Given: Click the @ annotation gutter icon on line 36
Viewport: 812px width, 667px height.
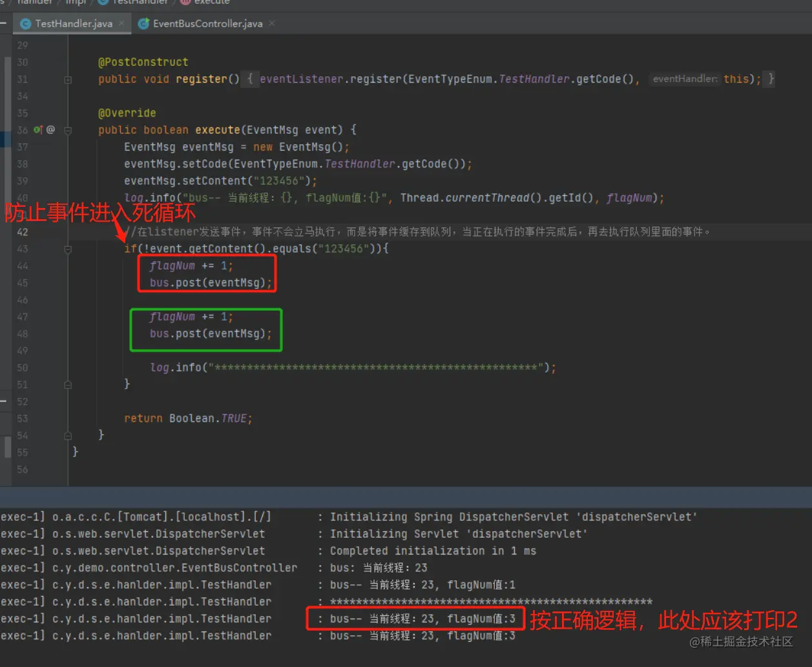Looking at the screenshot, I should 50,130.
